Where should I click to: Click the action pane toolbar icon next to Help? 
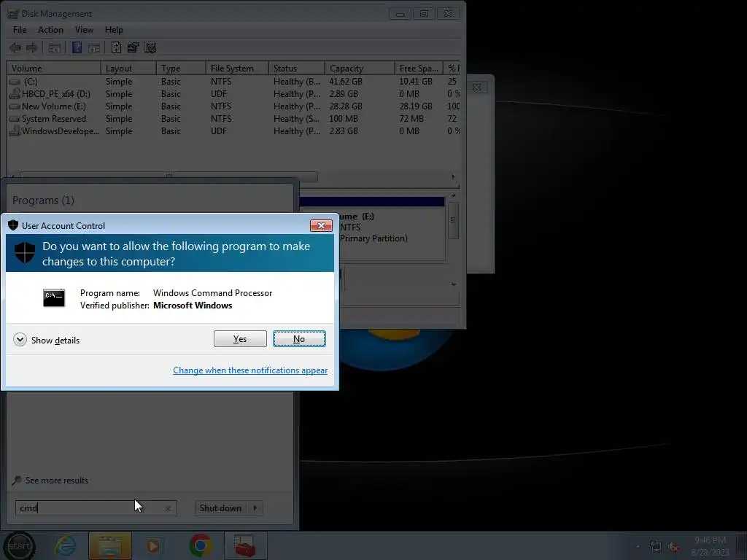[x=94, y=48]
